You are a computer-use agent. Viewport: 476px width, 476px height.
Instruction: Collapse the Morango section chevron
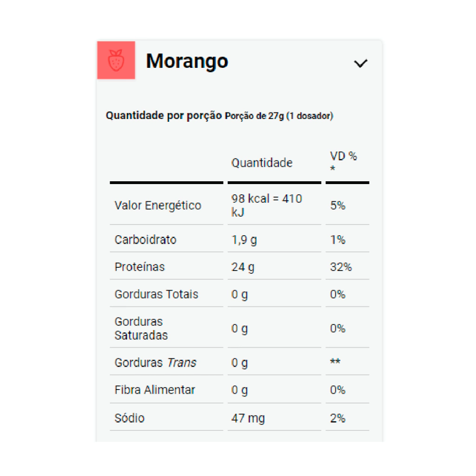pyautogui.click(x=361, y=64)
